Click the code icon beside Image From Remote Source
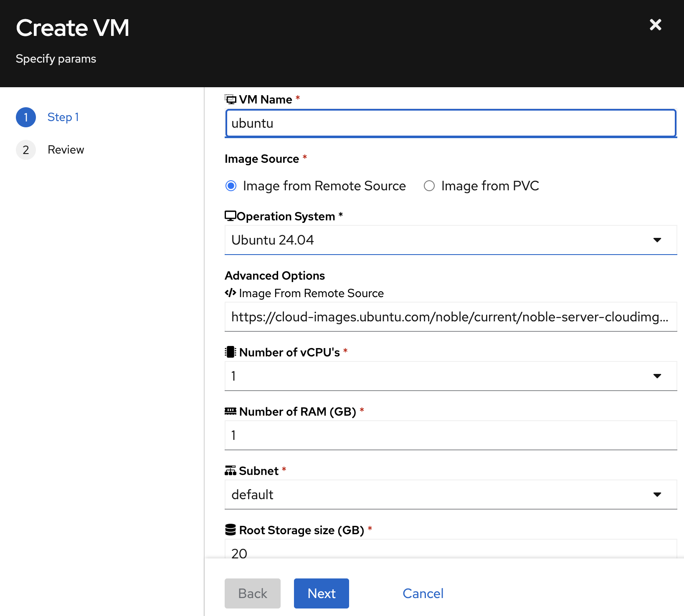This screenshot has height=616, width=684. pyautogui.click(x=231, y=293)
